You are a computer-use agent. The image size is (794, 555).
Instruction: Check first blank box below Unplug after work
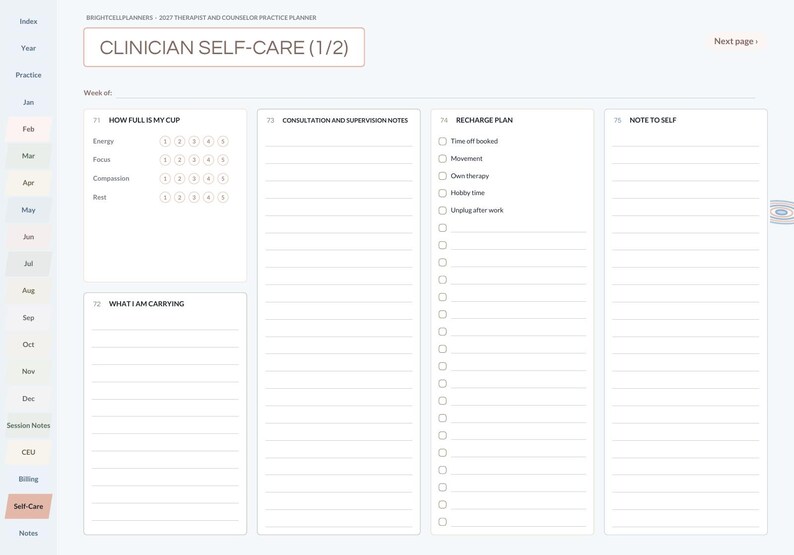point(443,228)
